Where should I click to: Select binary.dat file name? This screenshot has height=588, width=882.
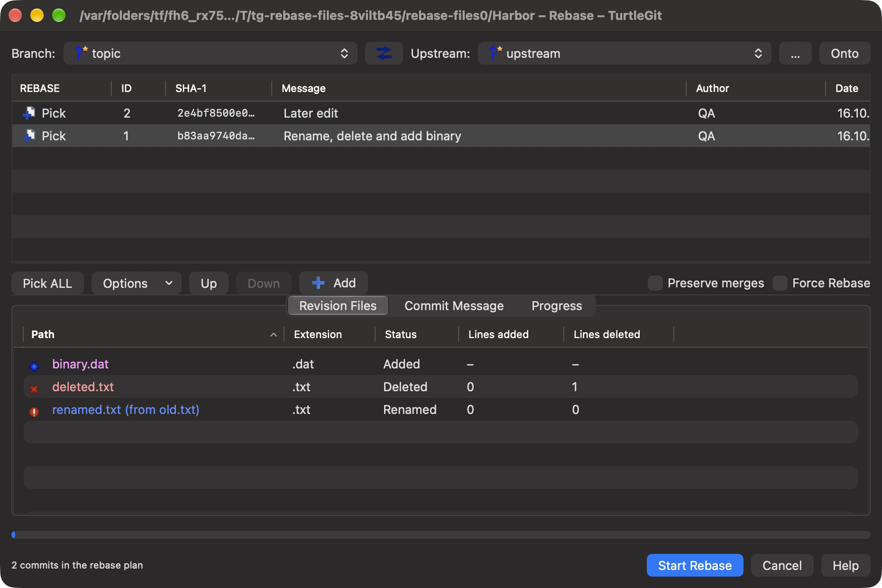(80, 364)
